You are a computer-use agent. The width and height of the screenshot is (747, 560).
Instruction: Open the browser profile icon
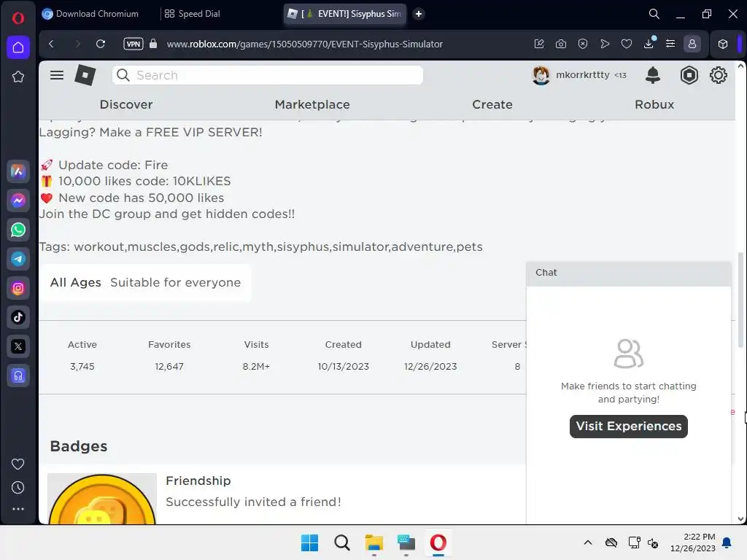click(692, 44)
